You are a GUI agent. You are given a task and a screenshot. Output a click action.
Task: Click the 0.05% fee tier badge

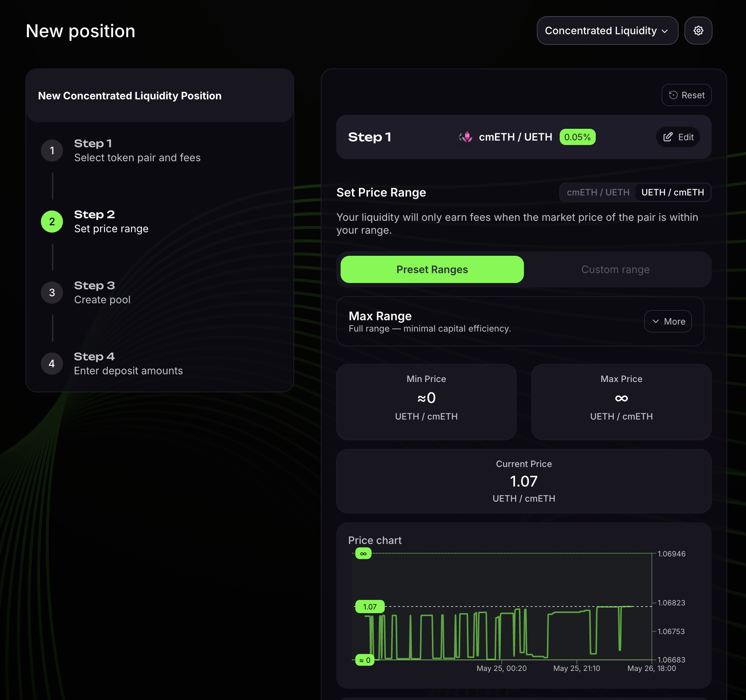[x=577, y=137]
